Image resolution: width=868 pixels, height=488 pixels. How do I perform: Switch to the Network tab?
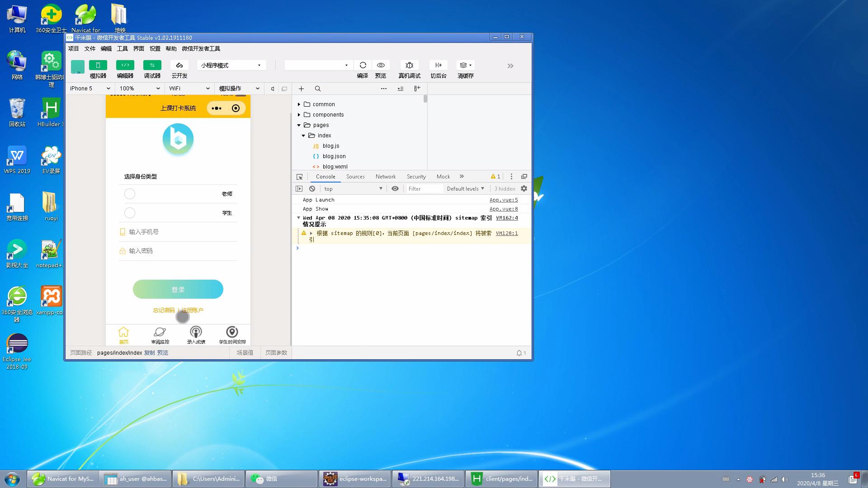[x=385, y=177]
